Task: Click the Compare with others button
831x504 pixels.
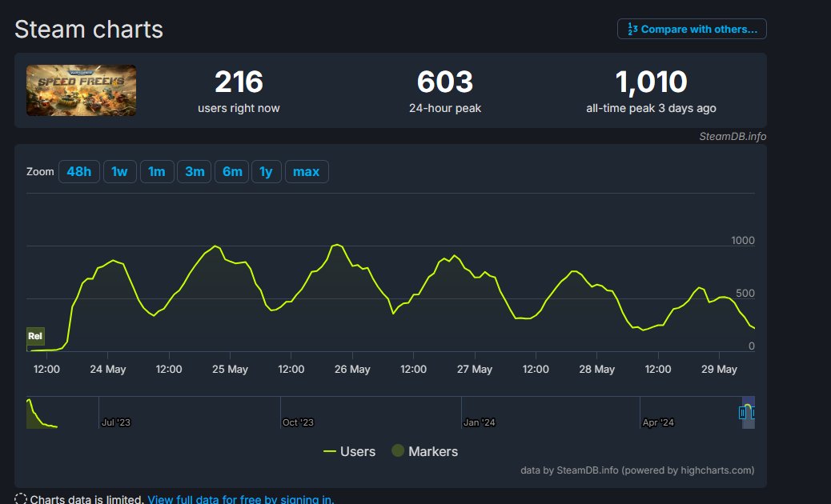Action: 692,29
